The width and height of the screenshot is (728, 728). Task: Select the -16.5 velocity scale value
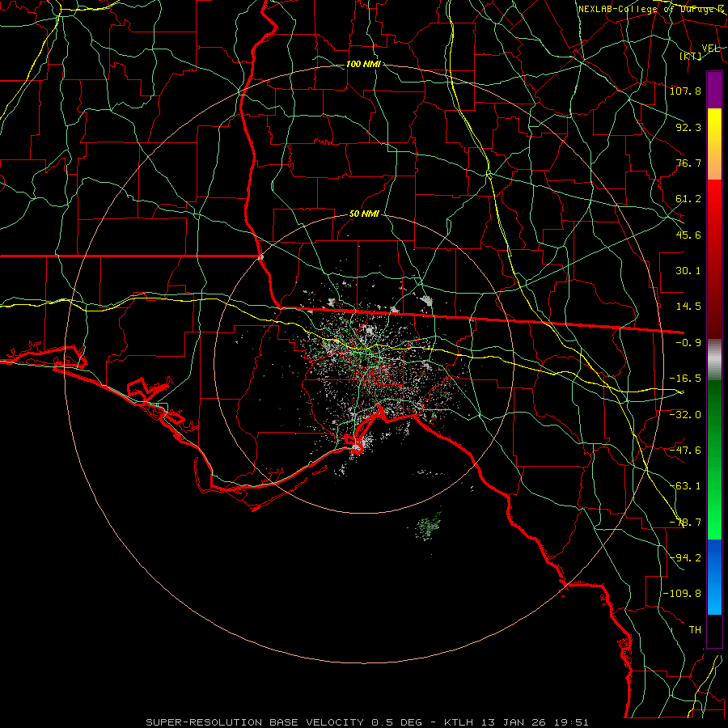tap(685, 379)
